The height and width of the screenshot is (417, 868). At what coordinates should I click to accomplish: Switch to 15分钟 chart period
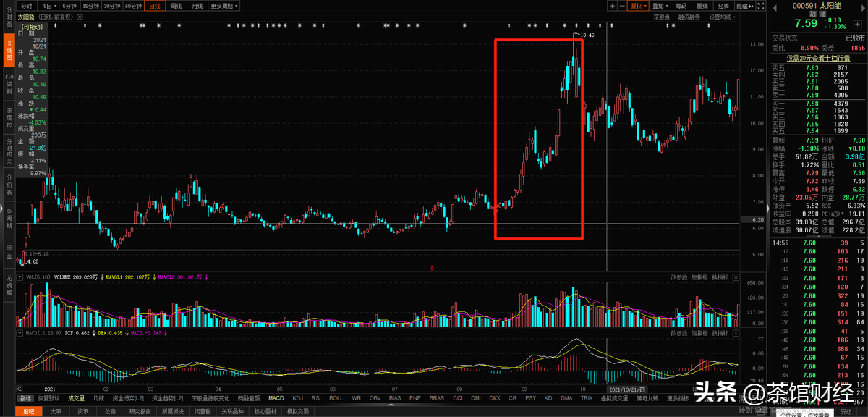90,6
